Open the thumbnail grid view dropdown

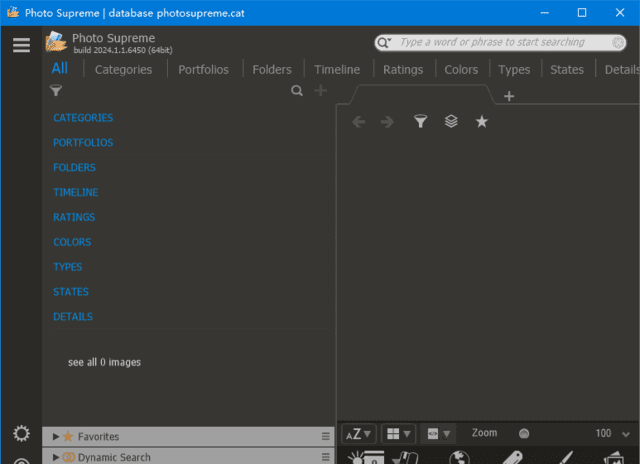pos(398,433)
